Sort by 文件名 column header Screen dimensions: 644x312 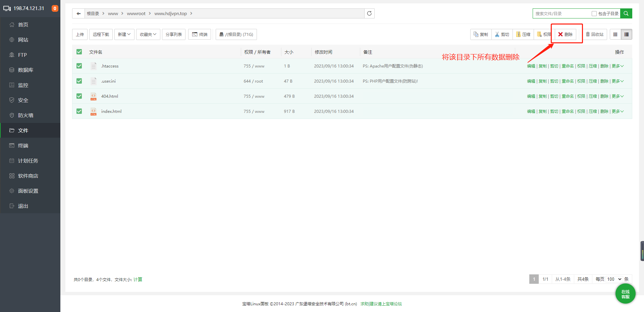[x=96, y=52]
